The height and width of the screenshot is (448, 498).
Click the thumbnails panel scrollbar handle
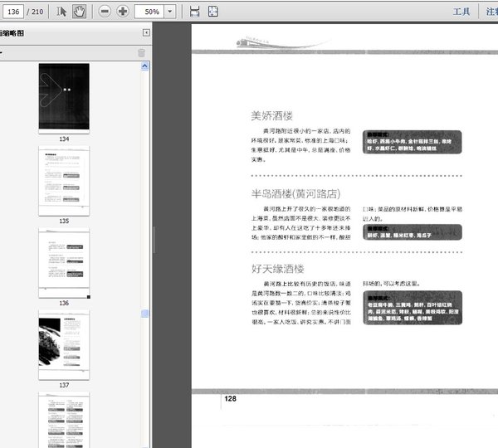coord(146,313)
